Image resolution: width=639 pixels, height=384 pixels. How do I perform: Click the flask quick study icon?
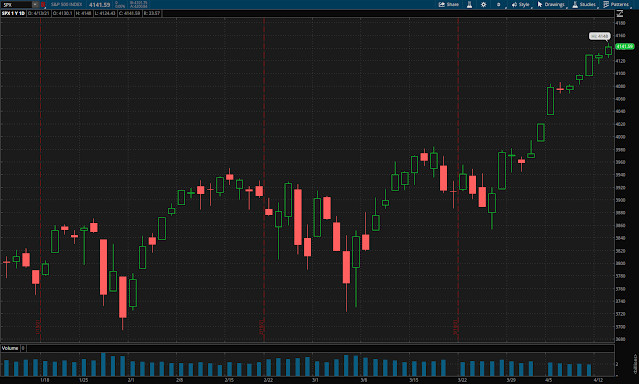(469, 4)
